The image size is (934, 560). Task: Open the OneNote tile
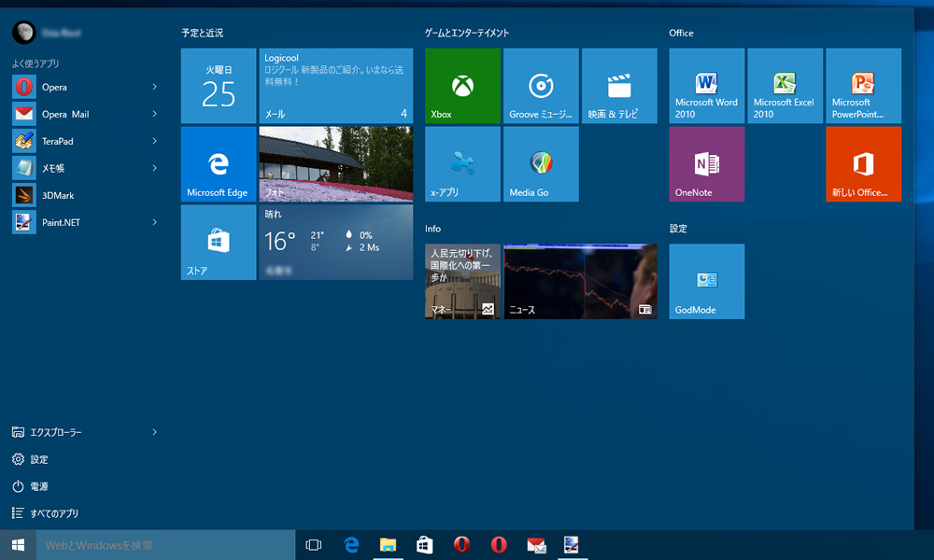pyautogui.click(x=706, y=163)
